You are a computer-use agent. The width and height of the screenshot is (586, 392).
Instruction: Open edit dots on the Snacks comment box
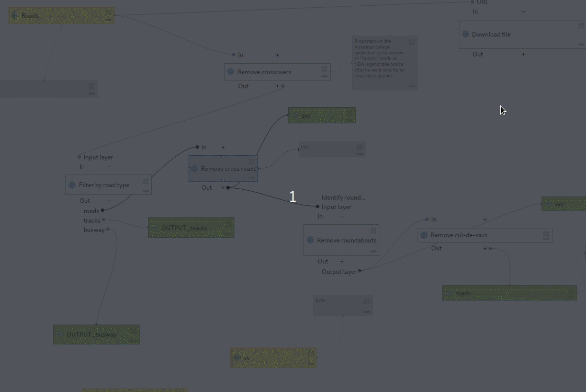click(x=411, y=86)
